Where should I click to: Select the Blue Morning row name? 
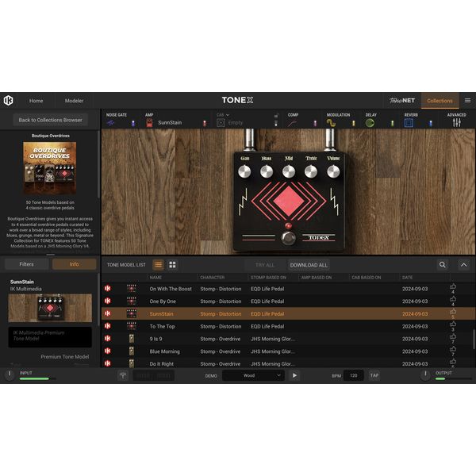coord(164,351)
